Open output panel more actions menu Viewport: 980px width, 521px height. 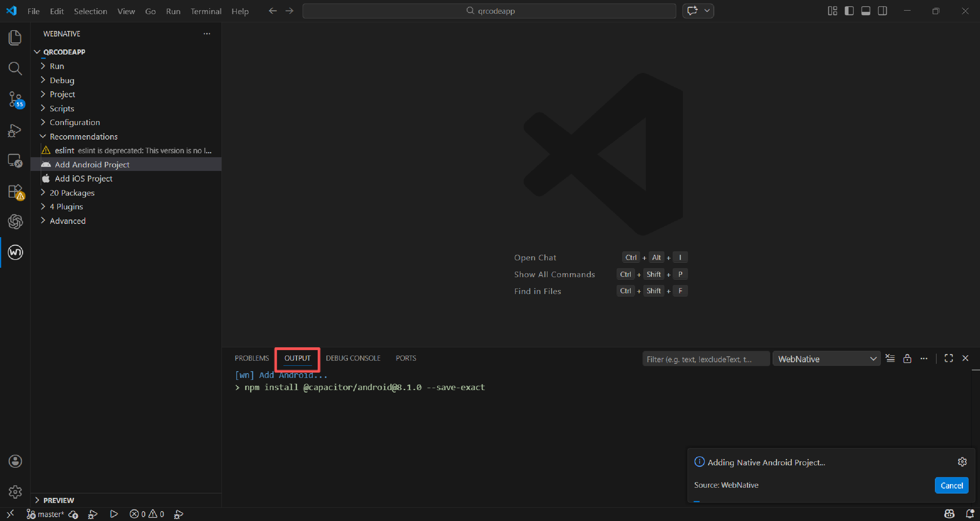coord(924,359)
